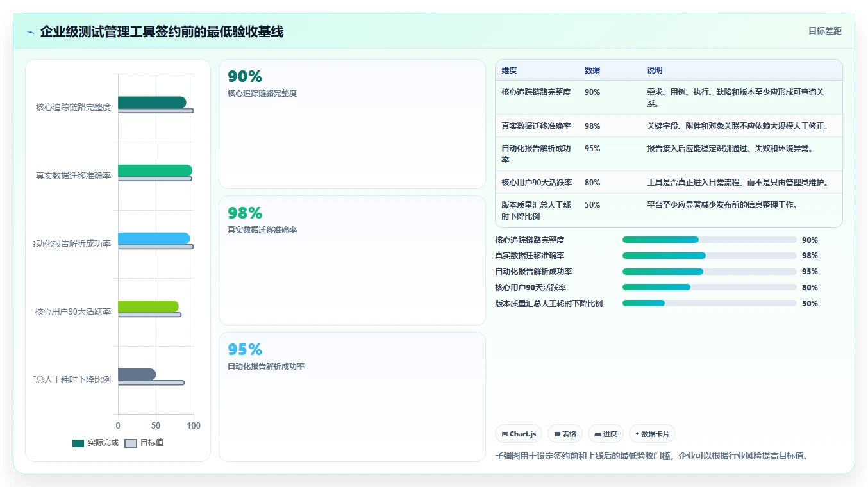The height and width of the screenshot is (487, 868).
Task: Click the 真实数据迁移准确率 progress bar showing 98%
Action: [710, 256]
